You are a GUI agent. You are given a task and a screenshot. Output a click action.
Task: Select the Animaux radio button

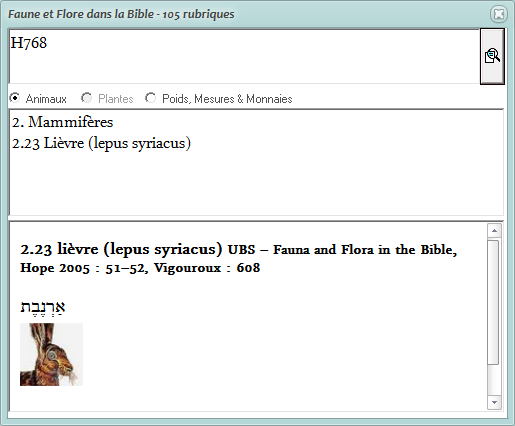click(15, 98)
